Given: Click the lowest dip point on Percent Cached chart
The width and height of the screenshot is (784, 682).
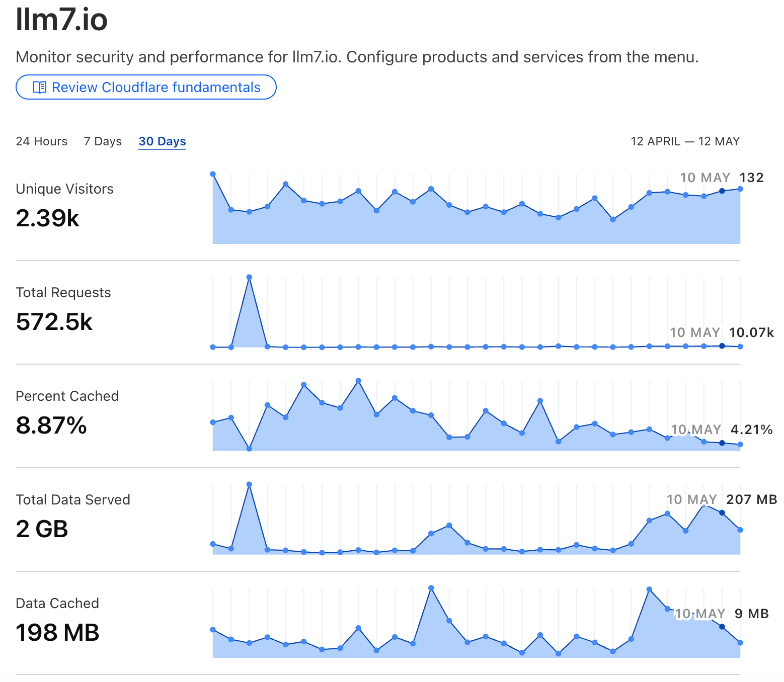Looking at the screenshot, I should click(x=249, y=449).
